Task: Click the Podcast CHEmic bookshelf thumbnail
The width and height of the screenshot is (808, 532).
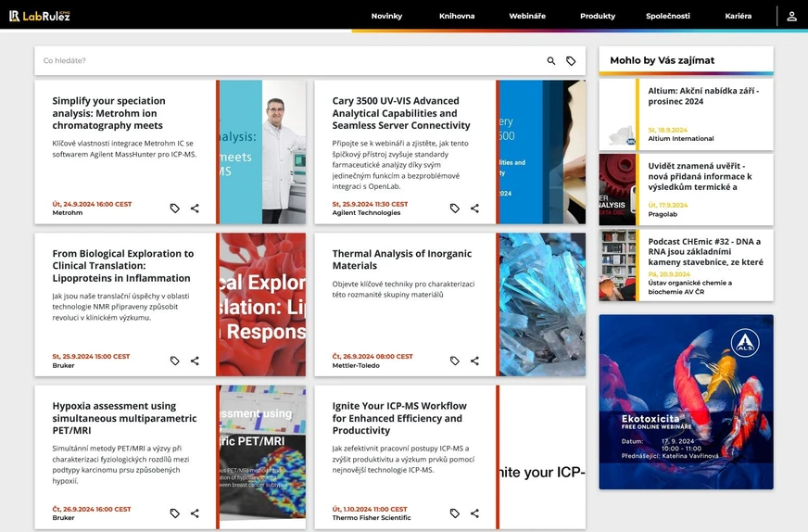Action: click(617, 265)
